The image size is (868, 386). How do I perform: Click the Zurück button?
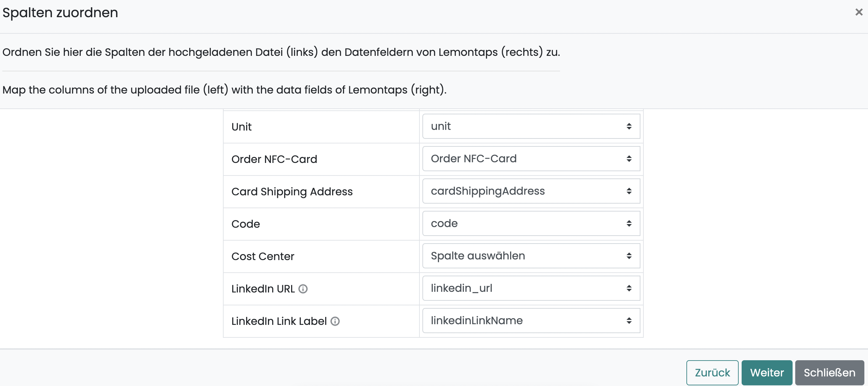pos(712,372)
